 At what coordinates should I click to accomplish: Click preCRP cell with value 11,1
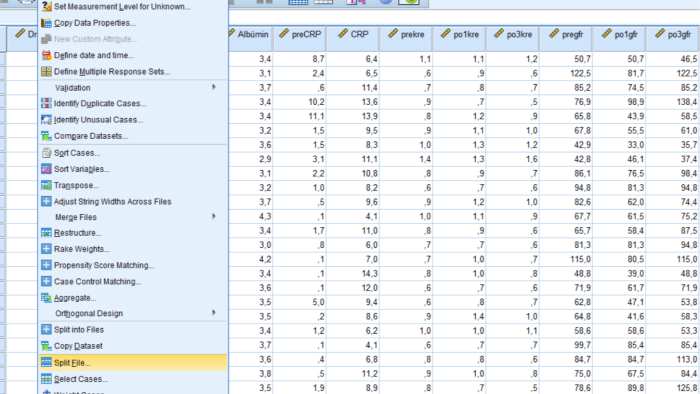click(300, 116)
